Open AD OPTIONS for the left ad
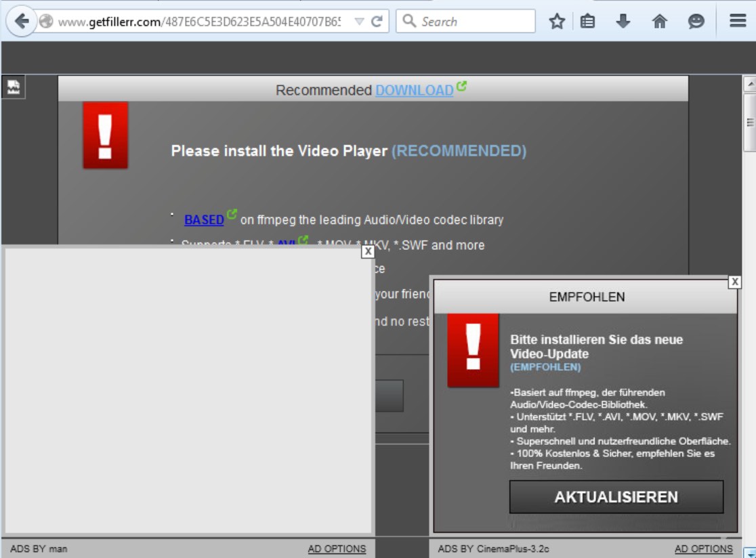Viewport: 756px width, 558px height. (x=337, y=549)
